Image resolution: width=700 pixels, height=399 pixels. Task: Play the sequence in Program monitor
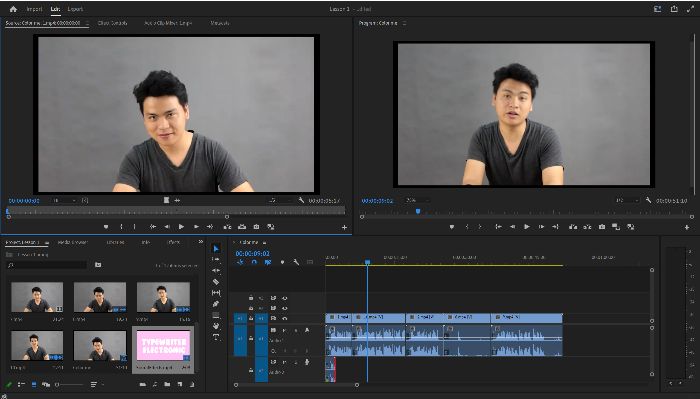pyautogui.click(x=527, y=227)
